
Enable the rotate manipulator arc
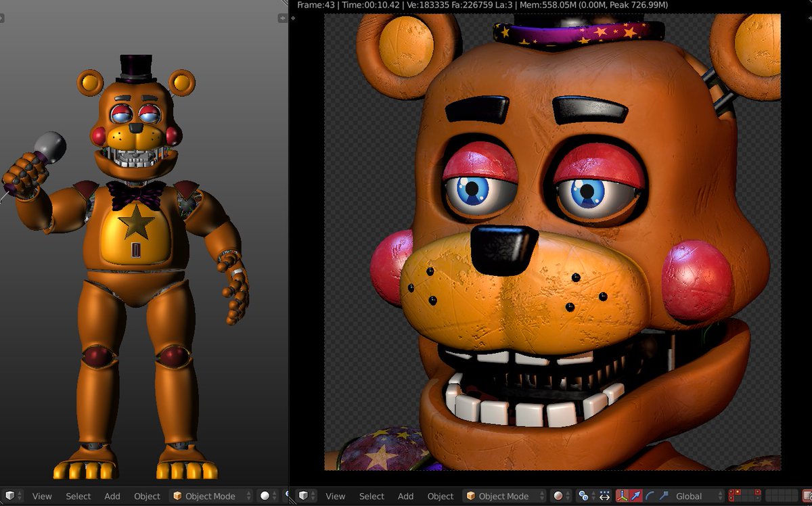[650, 496]
